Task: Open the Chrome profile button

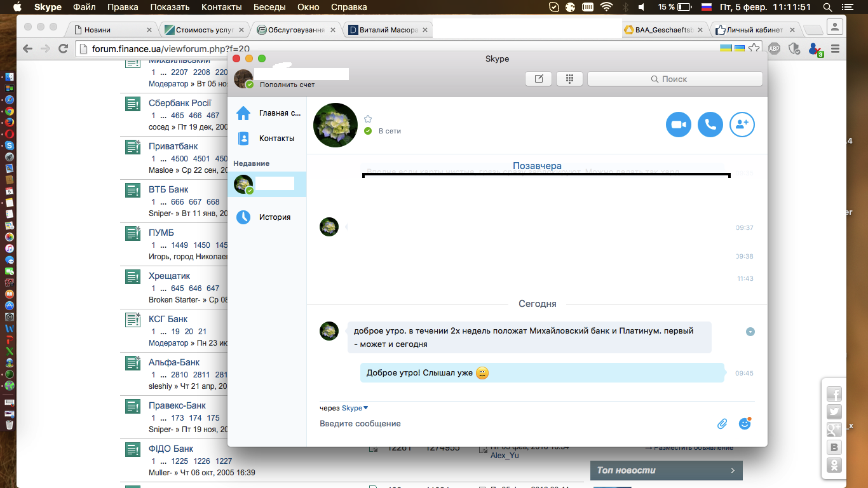Action: click(x=835, y=27)
